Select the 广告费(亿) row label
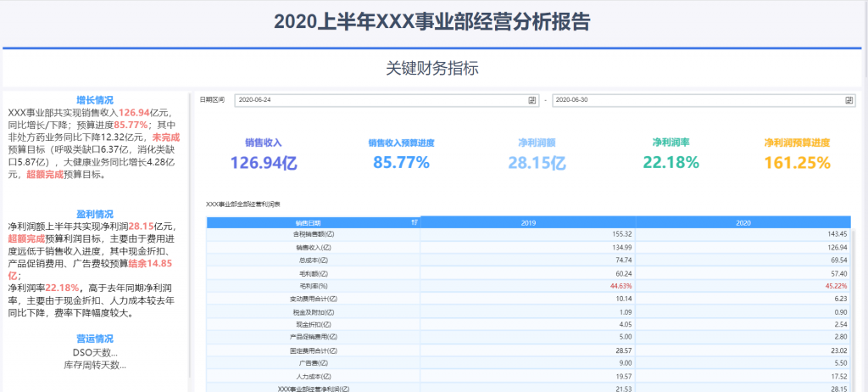 [314, 363]
